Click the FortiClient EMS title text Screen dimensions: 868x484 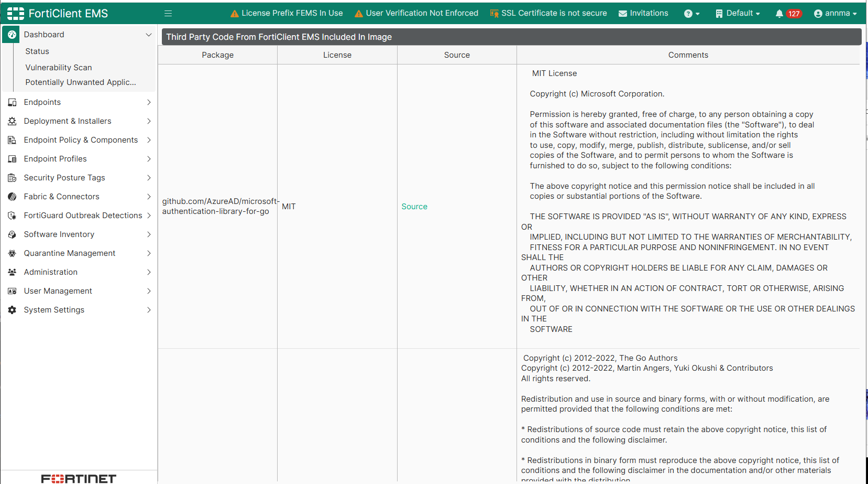pyautogui.click(x=68, y=14)
